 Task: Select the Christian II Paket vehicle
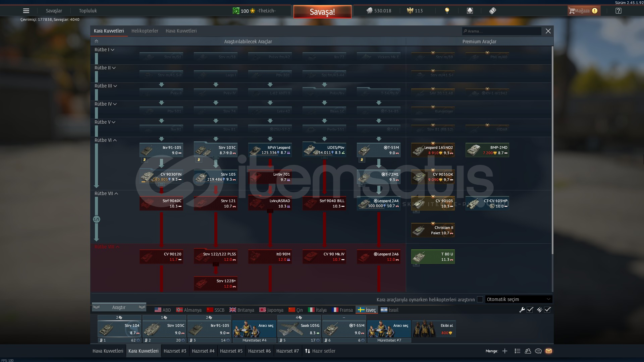coord(433,230)
